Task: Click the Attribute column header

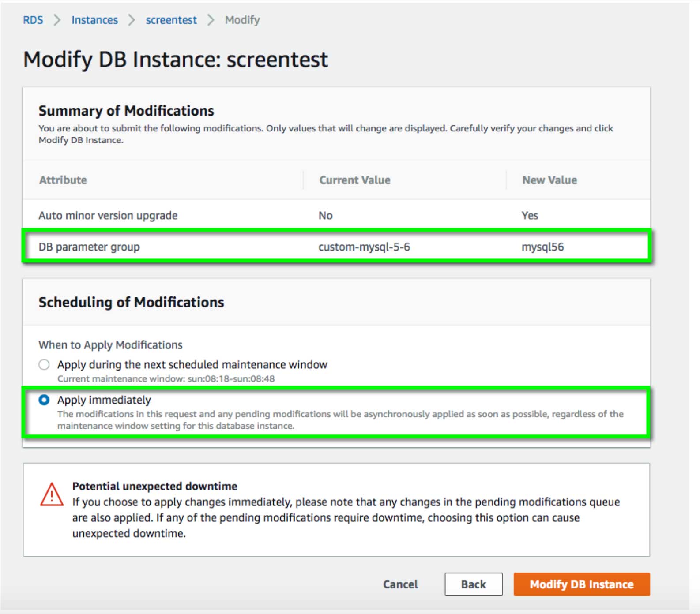Action: tap(63, 180)
